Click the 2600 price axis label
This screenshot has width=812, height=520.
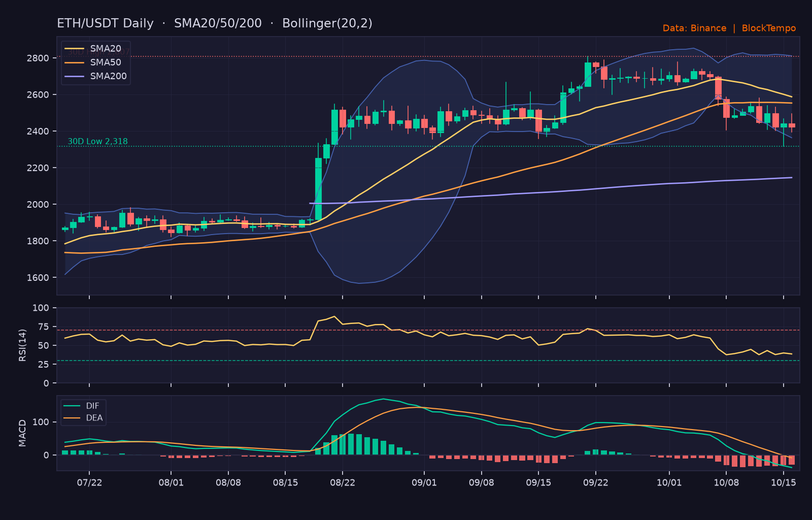tap(38, 95)
